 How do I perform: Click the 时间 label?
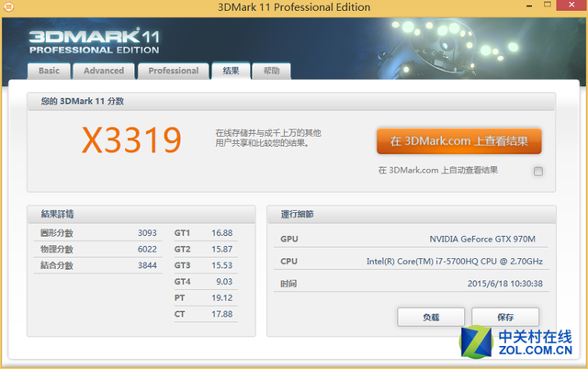pyautogui.click(x=288, y=284)
